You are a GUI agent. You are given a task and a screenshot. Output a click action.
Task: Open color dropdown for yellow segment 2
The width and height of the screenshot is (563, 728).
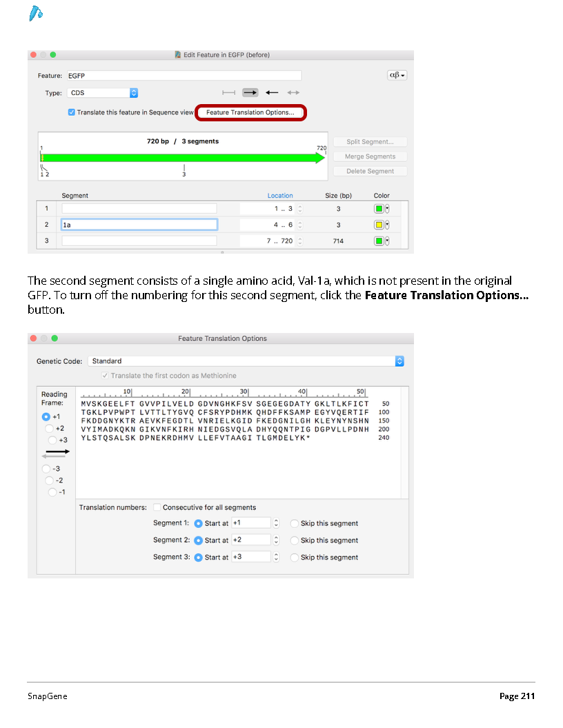387,225
